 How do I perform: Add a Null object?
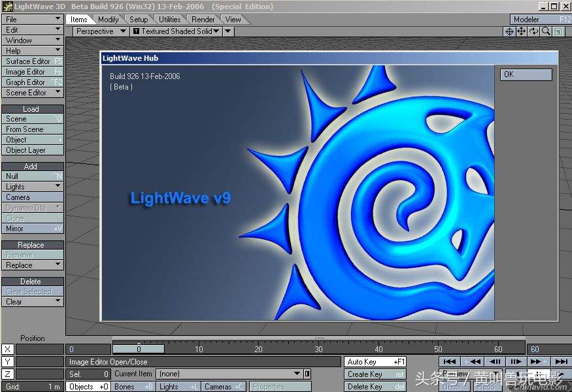click(33, 176)
